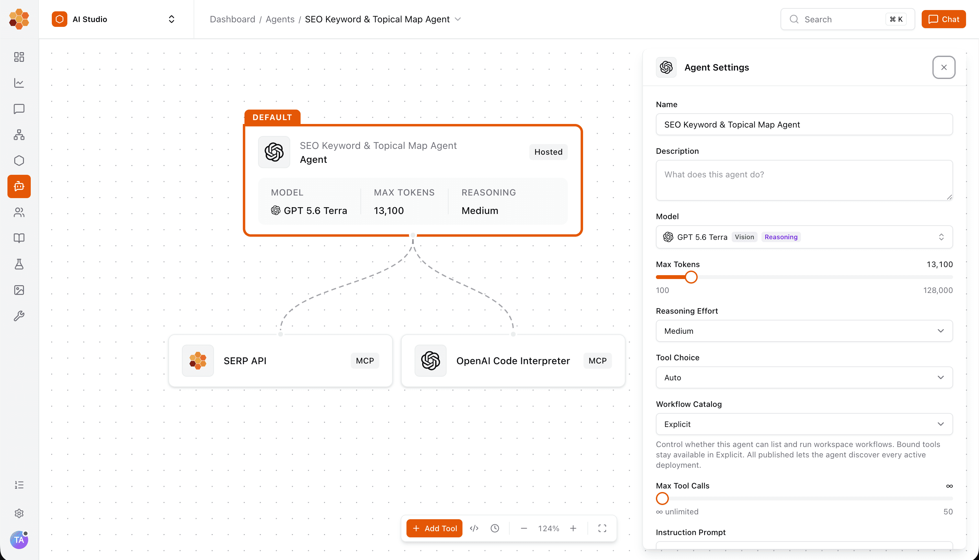Image resolution: width=979 pixels, height=560 pixels.
Task: Close the Agent Settings panel
Action: 944,67
